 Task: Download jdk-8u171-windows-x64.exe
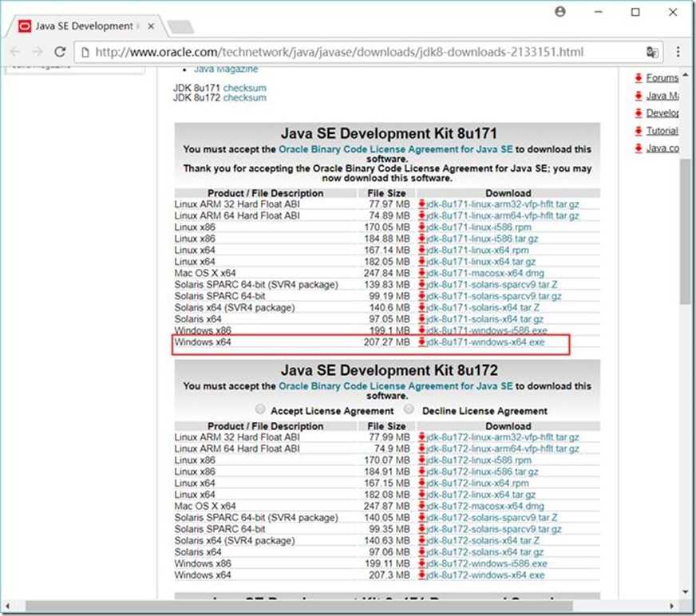pos(485,342)
